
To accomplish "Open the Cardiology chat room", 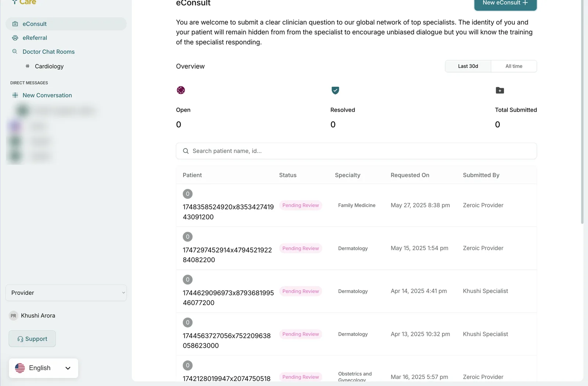I will pyautogui.click(x=49, y=66).
